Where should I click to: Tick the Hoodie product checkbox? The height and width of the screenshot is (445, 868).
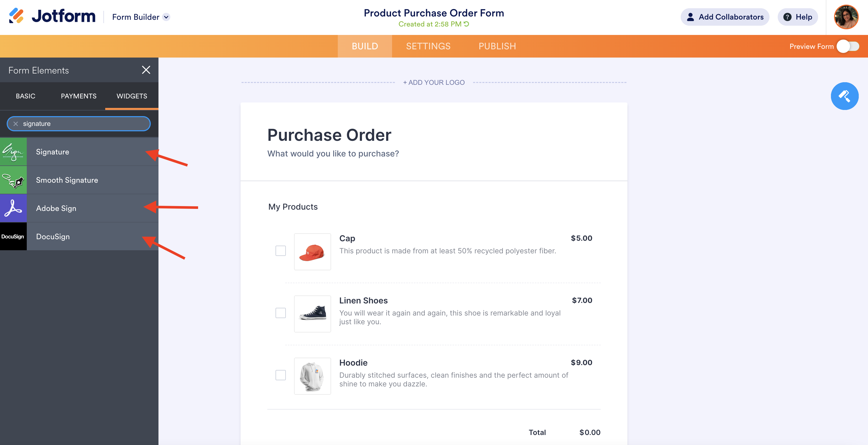click(x=280, y=375)
